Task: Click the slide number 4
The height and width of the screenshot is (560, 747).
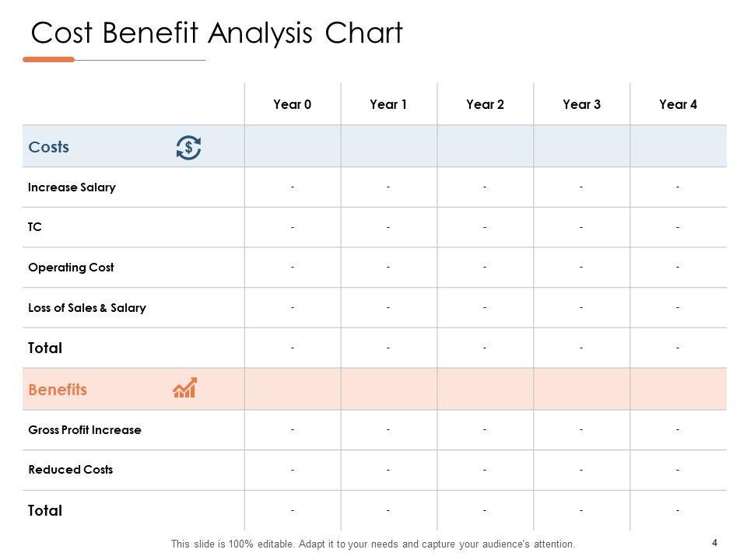Action: (x=714, y=543)
